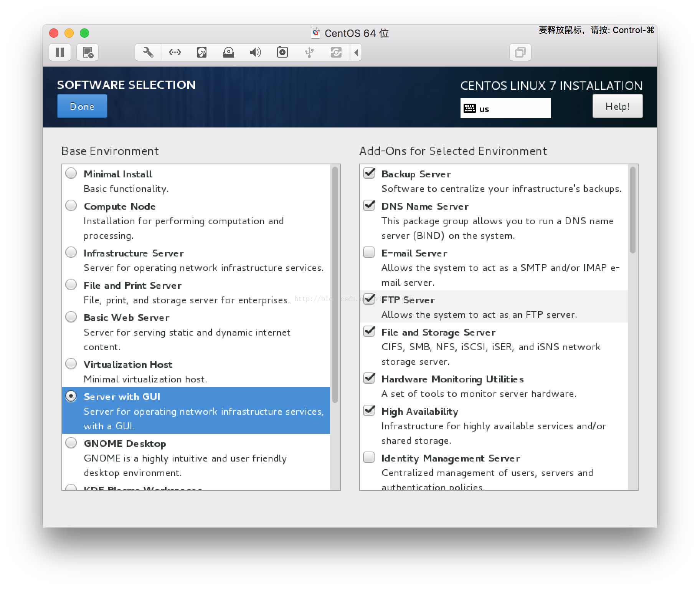Select Server with GUI radio button
700x589 pixels.
(71, 396)
